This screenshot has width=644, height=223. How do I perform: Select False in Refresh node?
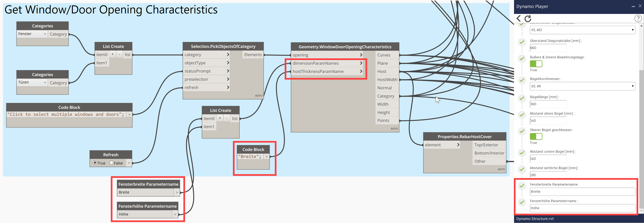coord(112,163)
